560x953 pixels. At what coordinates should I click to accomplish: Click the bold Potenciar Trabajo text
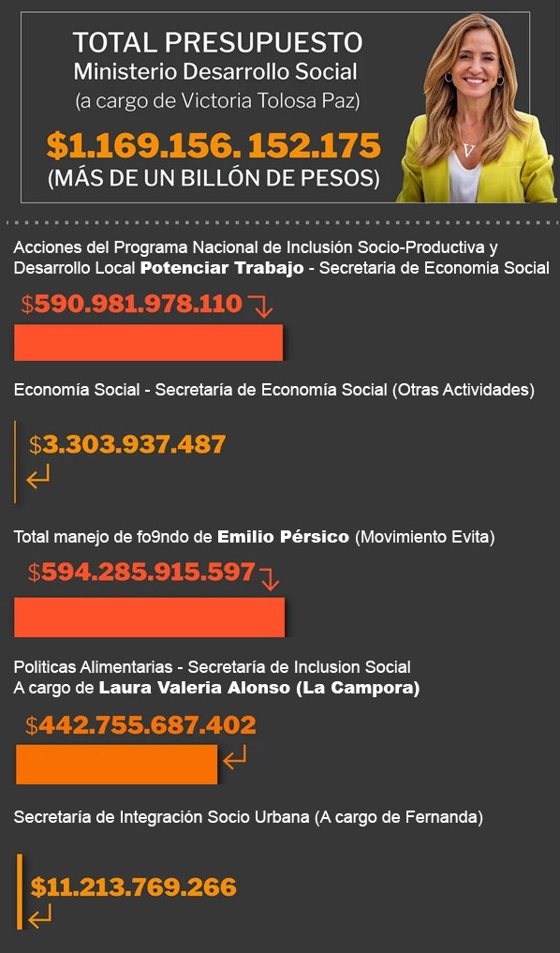222,268
